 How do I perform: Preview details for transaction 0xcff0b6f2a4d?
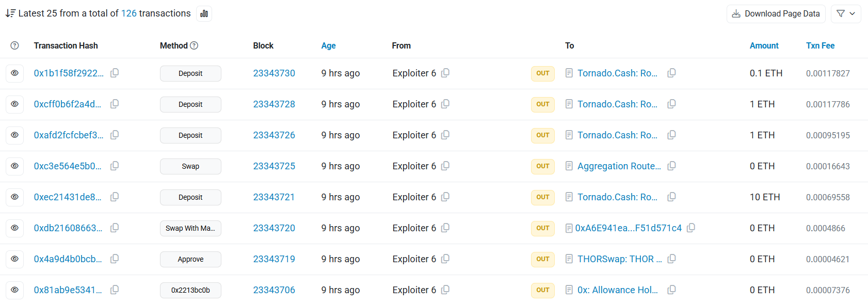coord(14,104)
